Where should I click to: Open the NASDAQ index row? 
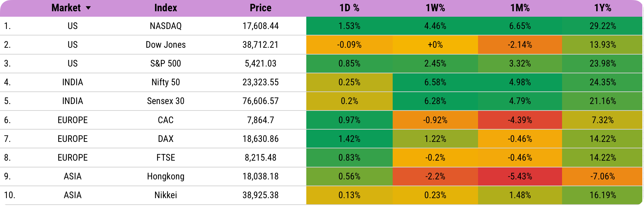pos(321,26)
